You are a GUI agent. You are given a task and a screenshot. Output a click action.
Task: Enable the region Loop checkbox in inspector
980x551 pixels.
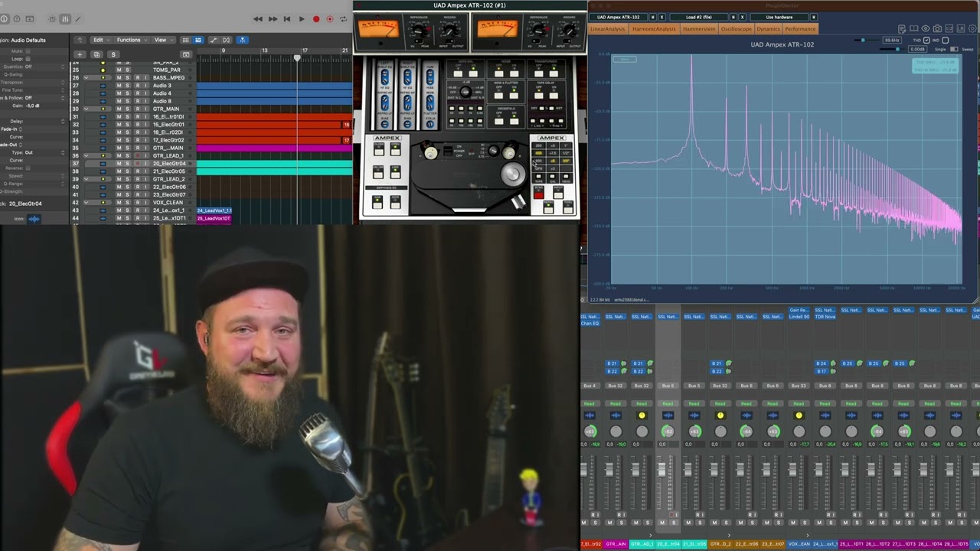coord(28,59)
